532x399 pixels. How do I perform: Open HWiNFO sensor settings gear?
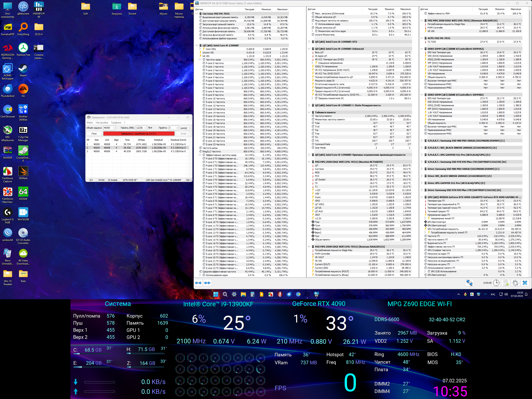coord(515,283)
